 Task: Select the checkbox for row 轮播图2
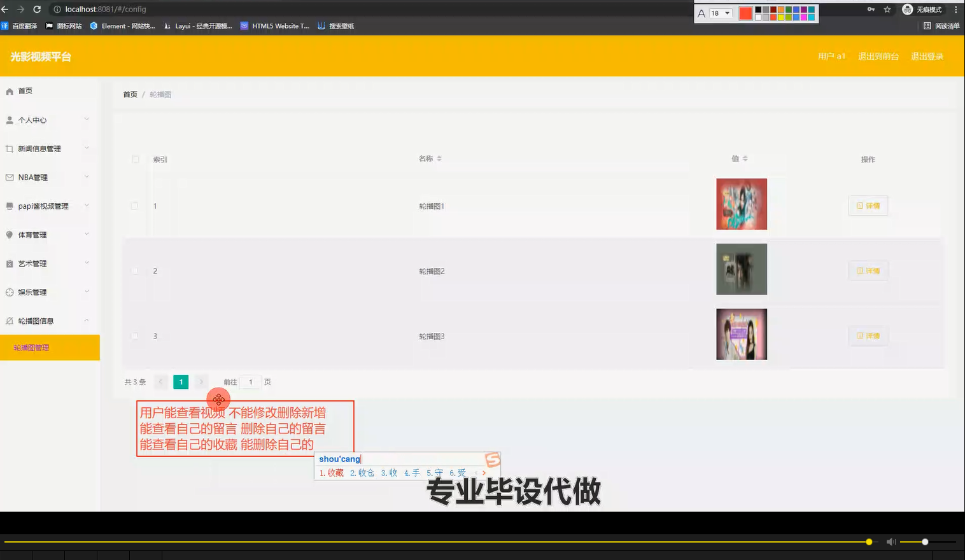tap(134, 270)
